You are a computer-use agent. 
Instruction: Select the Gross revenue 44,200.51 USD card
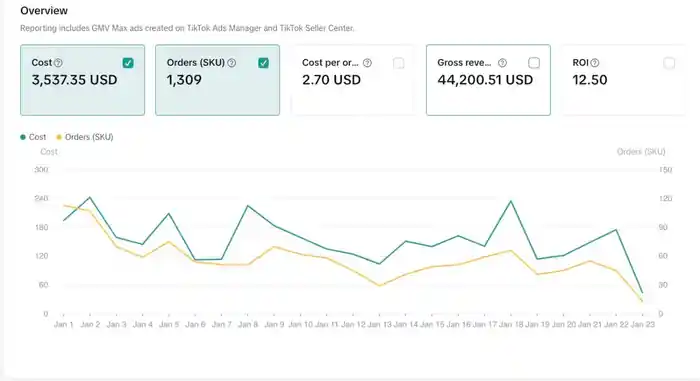488,80
